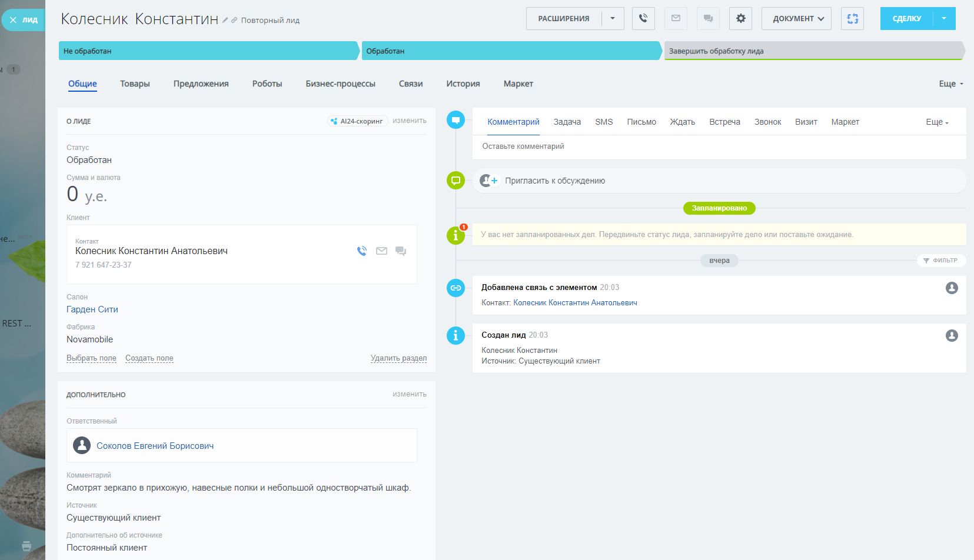Switch to the Товары tab
This screenshot has height=560, width=974.
[x=135, y=84]
